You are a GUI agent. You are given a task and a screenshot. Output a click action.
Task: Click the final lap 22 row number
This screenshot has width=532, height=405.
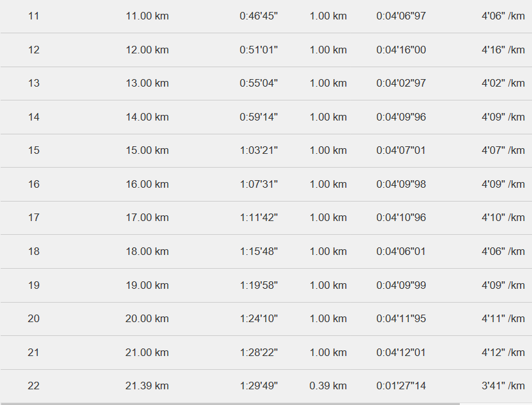click(33, 386)
